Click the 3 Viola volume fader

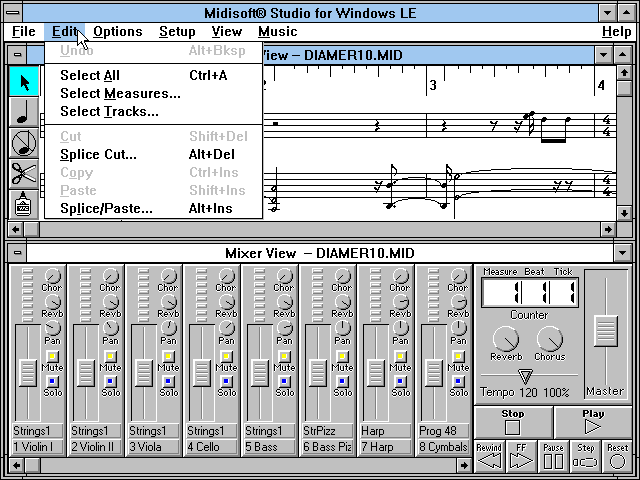[x=144, y=372]
